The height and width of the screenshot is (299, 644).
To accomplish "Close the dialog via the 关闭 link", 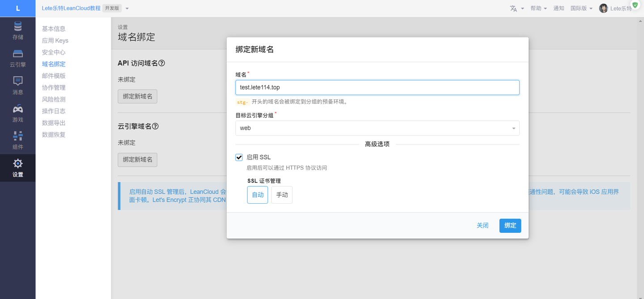I will click(483, 225).
